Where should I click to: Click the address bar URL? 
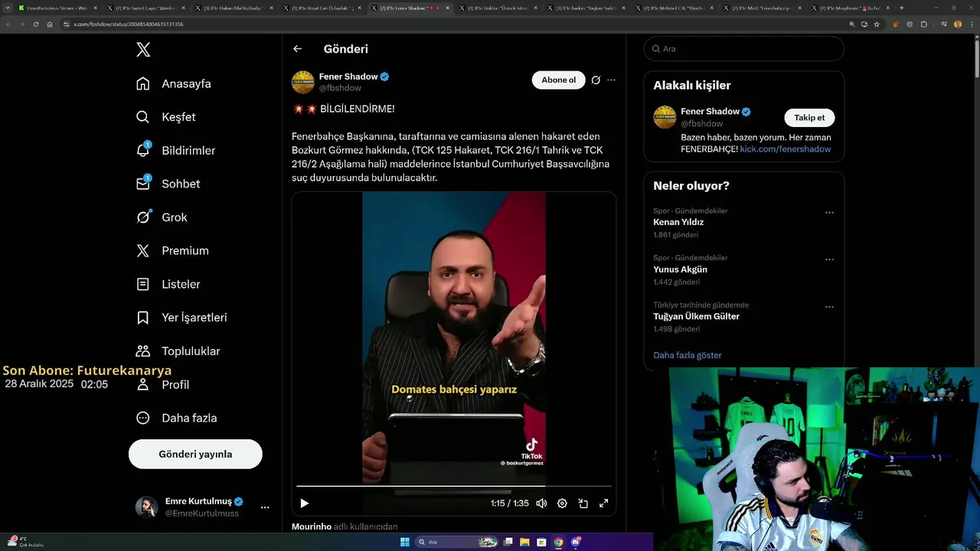pyautogui.click(x=128, y=24)
